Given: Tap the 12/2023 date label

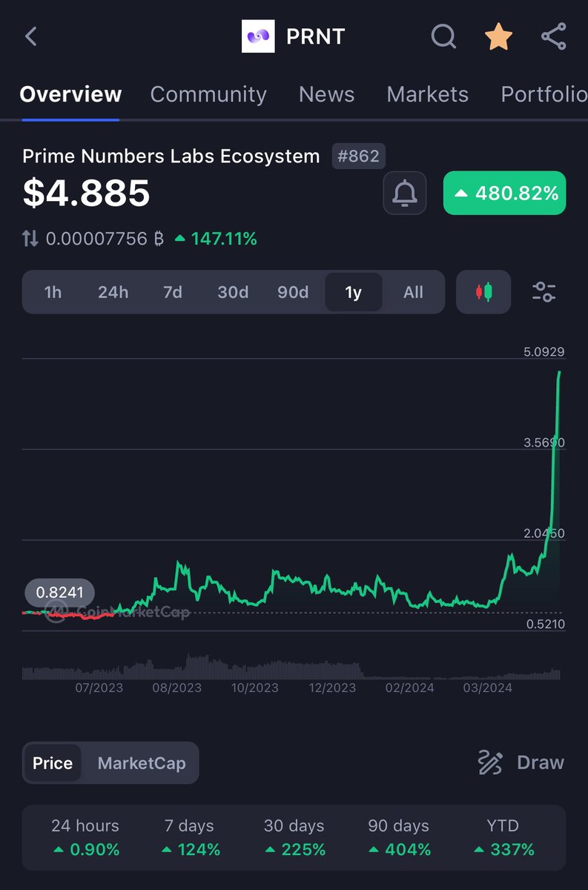Looking at the screenshot, I should [x=332, y=688].
